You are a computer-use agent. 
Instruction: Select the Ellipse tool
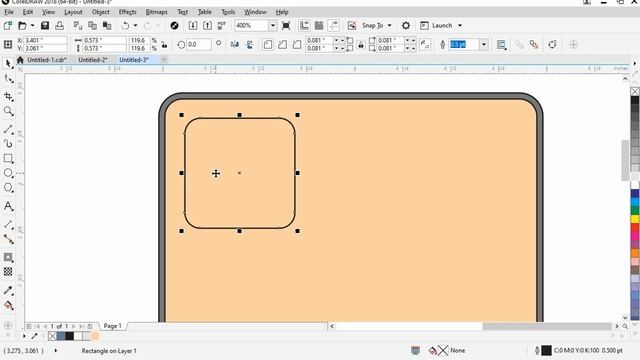[x=8, y=173]
